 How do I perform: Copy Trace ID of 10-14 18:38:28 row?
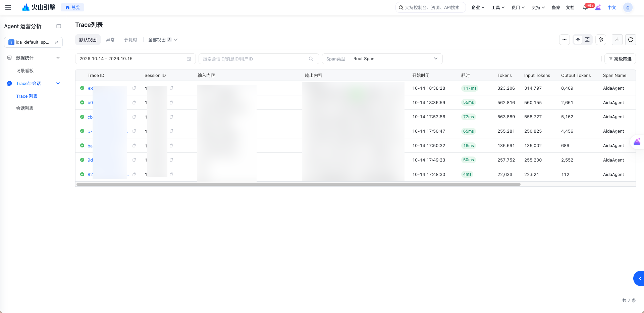pyautogui.click(x=134, y=88)
